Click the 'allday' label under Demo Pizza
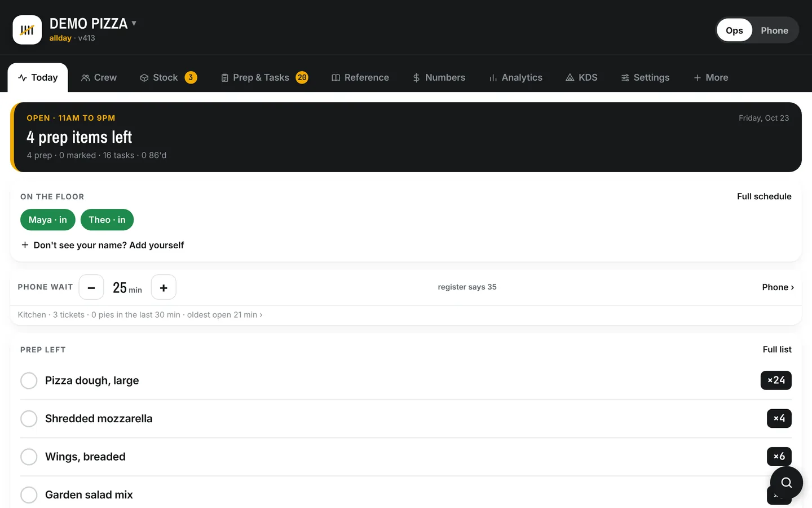The height and width of the screenshot is (508, 812). click(60, 38)
